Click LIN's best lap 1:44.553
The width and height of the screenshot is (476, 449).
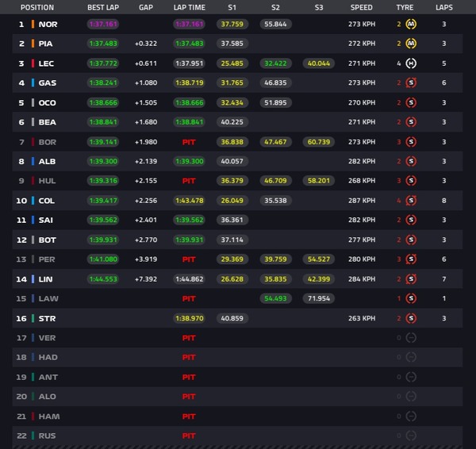[x=103, y=279]
